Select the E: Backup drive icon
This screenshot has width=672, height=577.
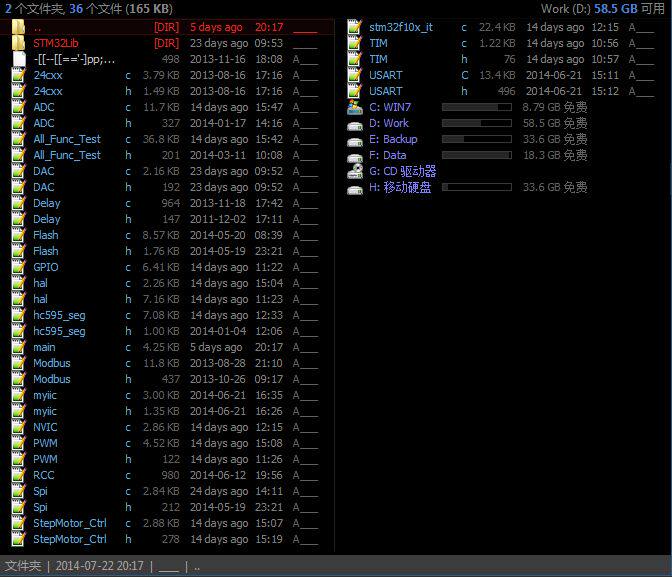(x=355, y=141)
